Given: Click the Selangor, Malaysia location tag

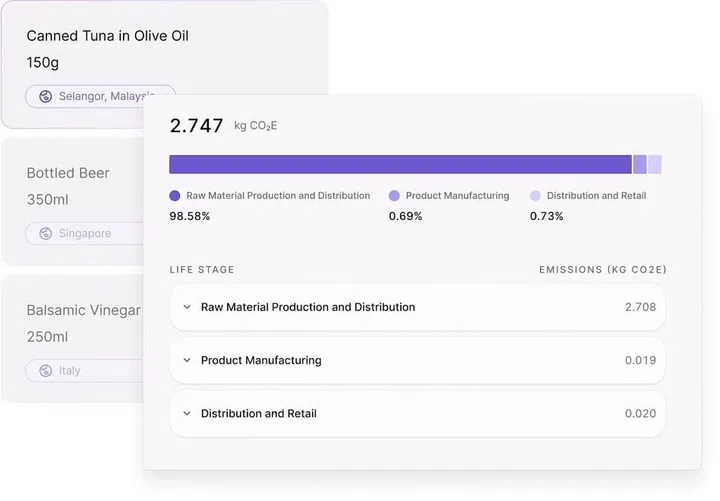Looking at the screenshot, I should [100, 96].
